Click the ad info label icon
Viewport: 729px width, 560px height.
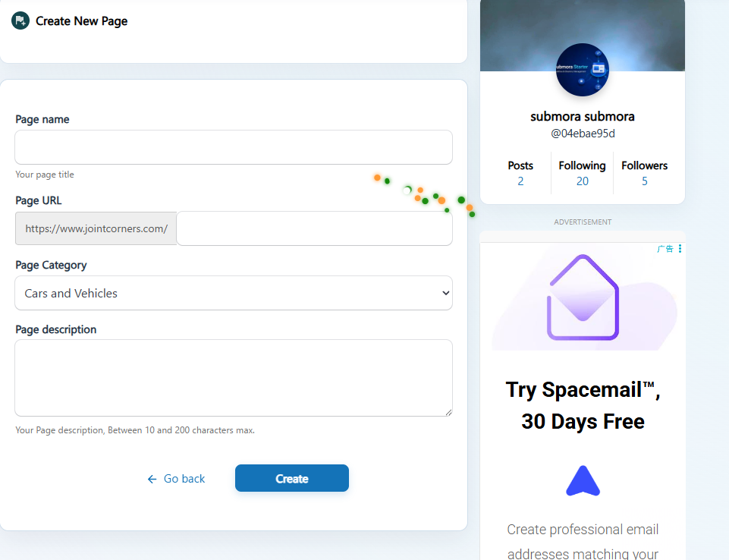[x=665, y=249]
